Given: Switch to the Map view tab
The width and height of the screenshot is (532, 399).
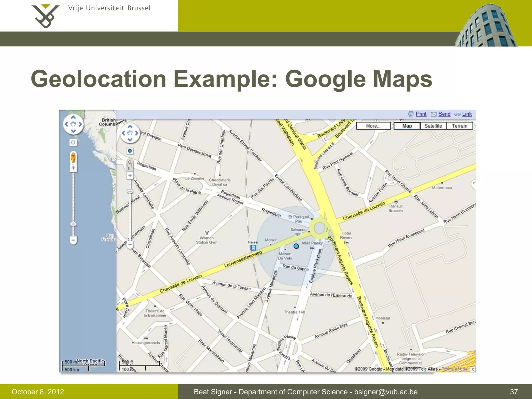Looking at the screenshot, I should [x=407, y=126].
